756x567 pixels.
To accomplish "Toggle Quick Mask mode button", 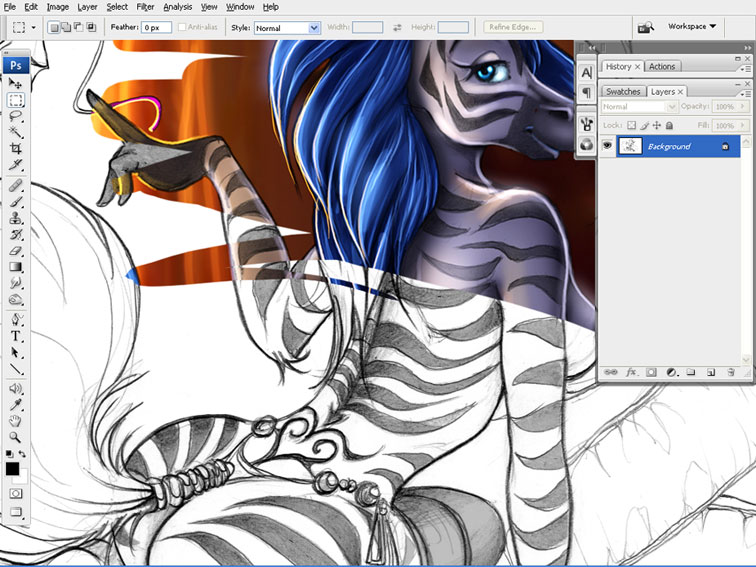I will click(16, 493).
